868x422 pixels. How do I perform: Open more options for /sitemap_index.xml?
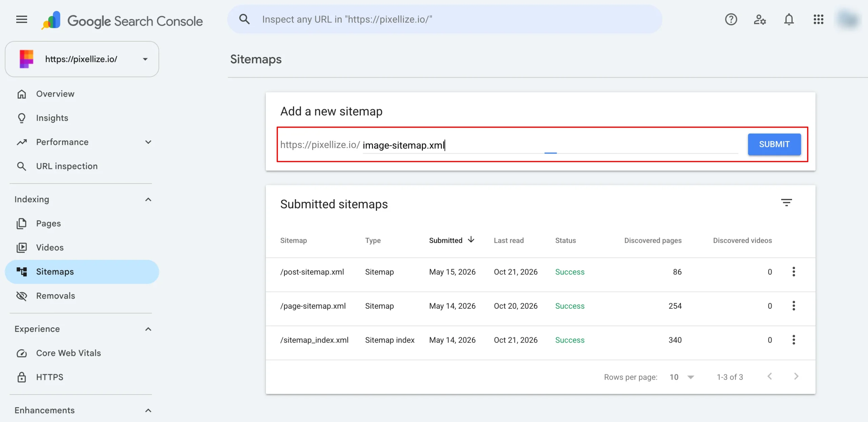pos(794,340)
